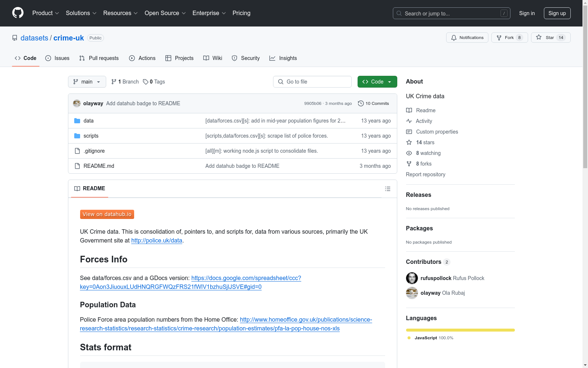The height and width of the screenshot is (368, 588).
Task: Click the search magnifier icon in header
Action: (399, 13)
